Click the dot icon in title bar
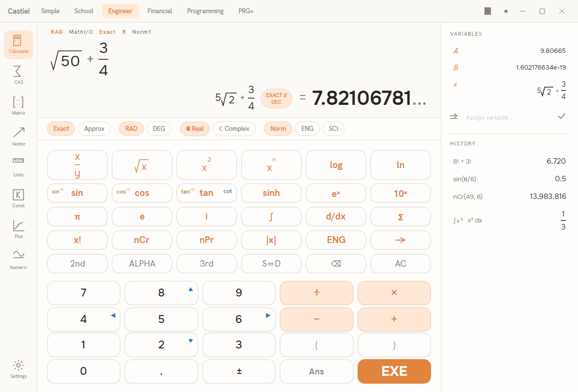This screenshot has height=392, width=578. click(x=506, y=11)
